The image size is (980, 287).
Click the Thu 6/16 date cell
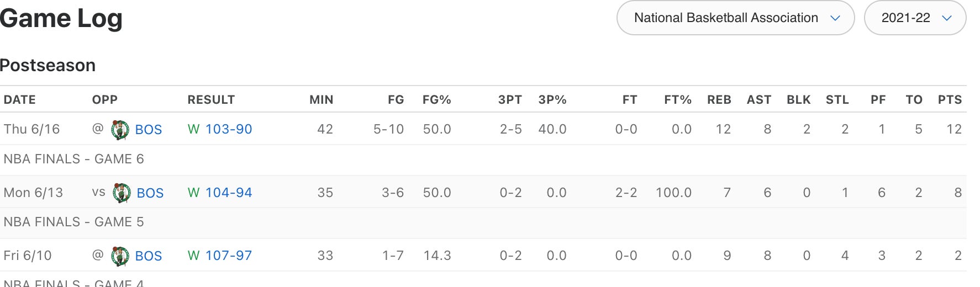(x=31, y=129)
